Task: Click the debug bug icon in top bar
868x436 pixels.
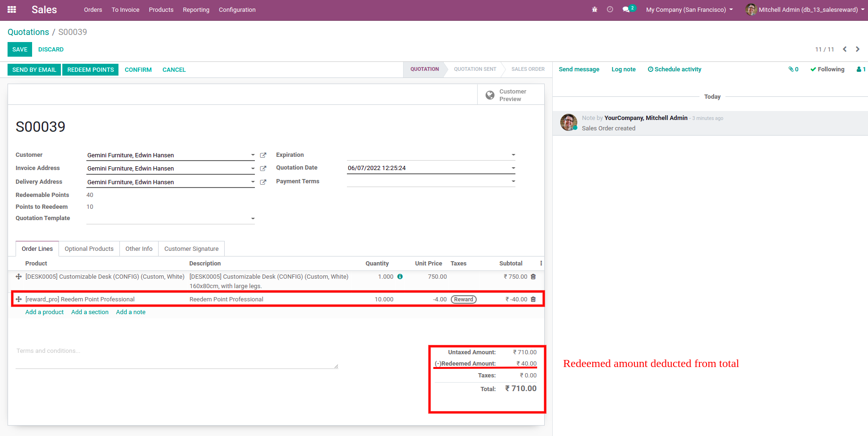Action: [x=594, y=9]
